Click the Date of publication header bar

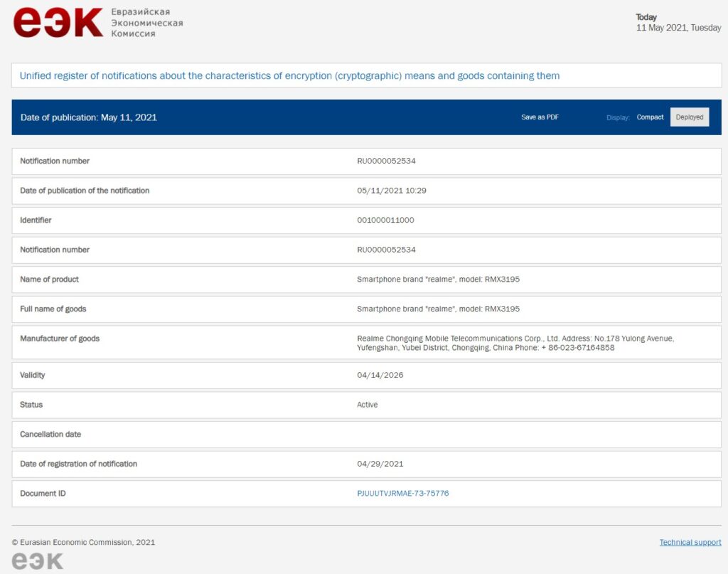pos(89,117)
